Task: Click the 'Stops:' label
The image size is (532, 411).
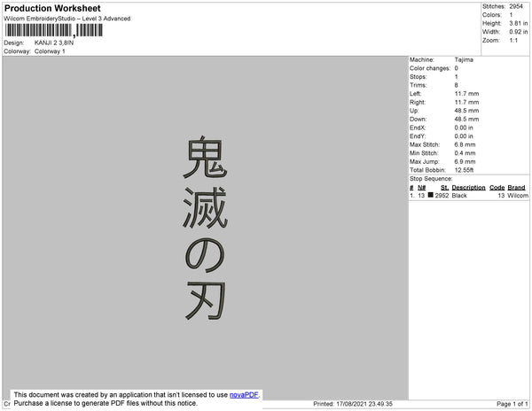Action: [x=418, y=77]
